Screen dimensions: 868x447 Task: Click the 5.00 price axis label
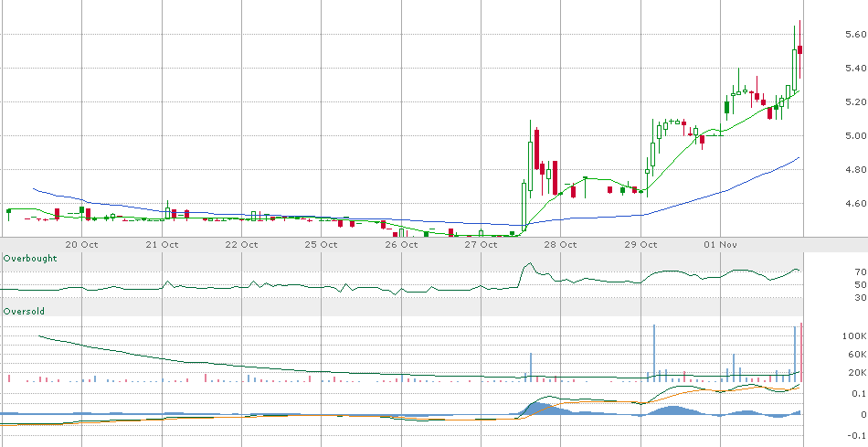tap(855, 135)
